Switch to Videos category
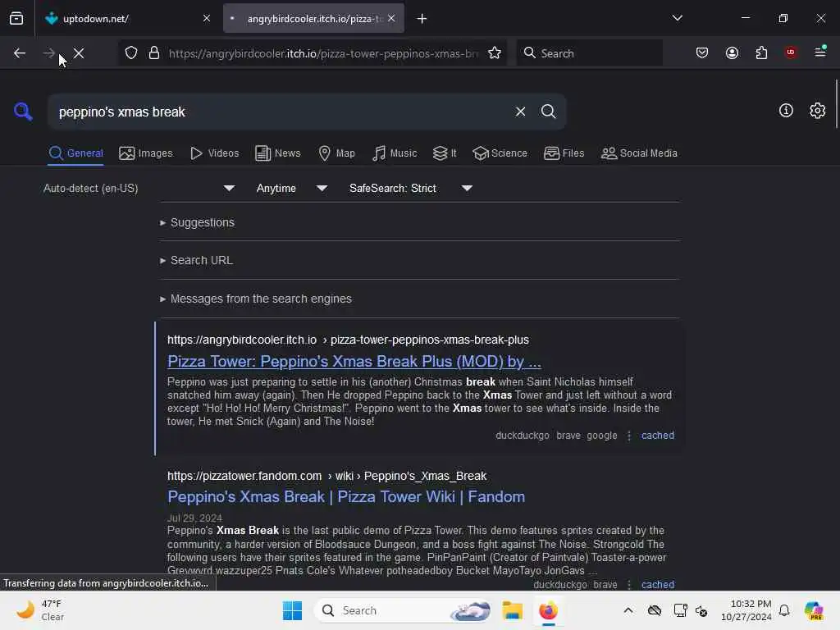The height and width of the screenshot is (630, 840). [x=214, y=153]
